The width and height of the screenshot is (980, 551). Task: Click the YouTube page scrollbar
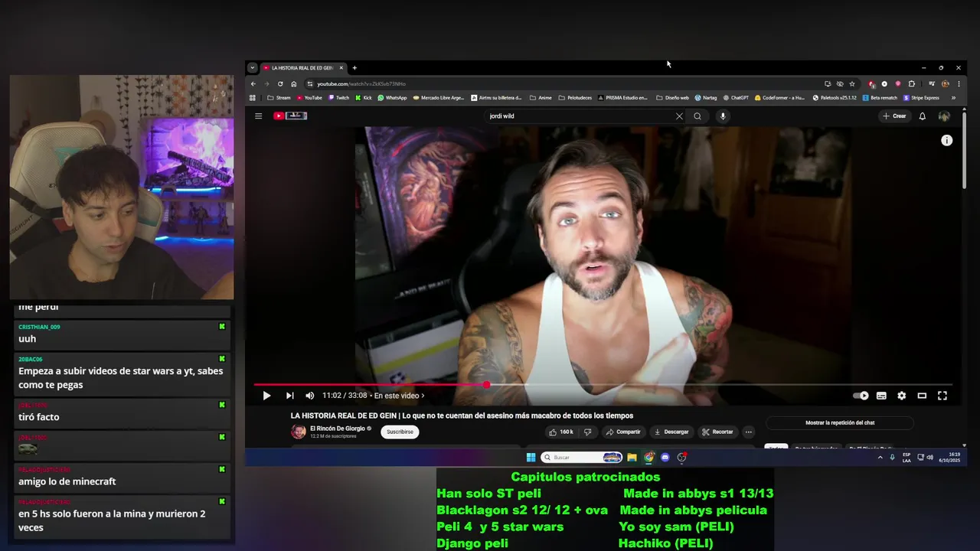965,149
